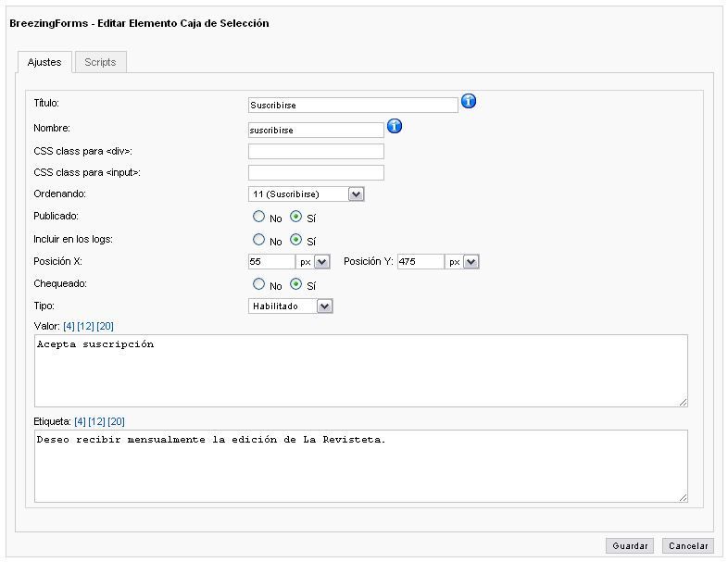
Task: Click the Etiqueta [4] rows link
Action: [x=80, y=421]
